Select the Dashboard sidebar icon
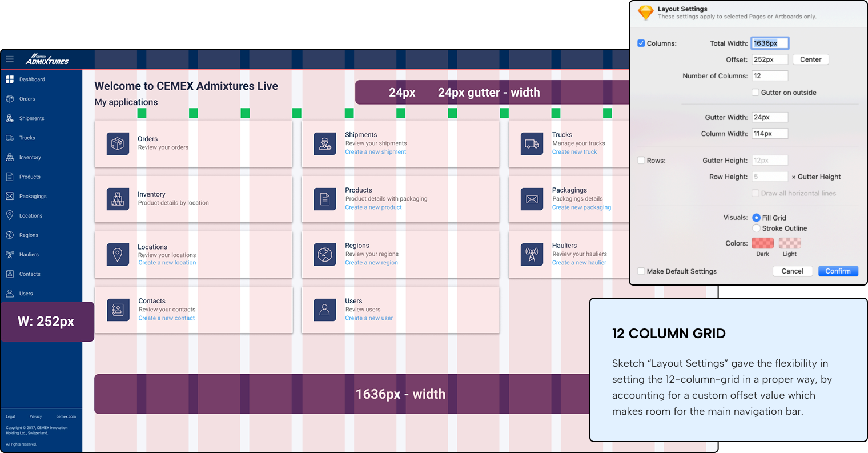The height and width of the screenshot is (453, 868). (x=10, y=79)
